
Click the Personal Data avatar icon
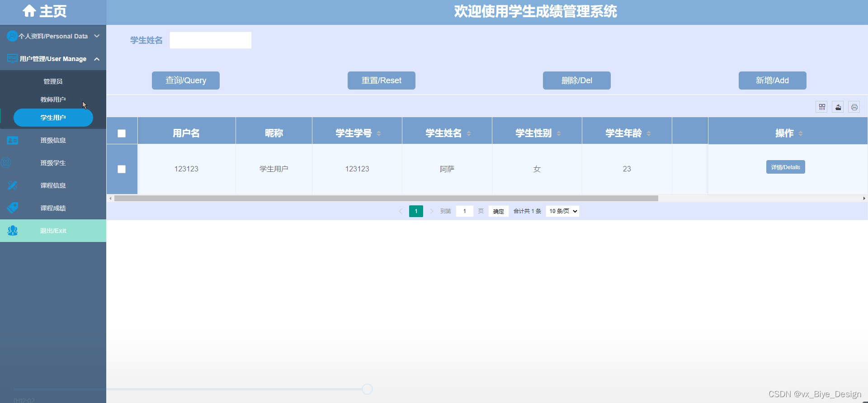12,36
